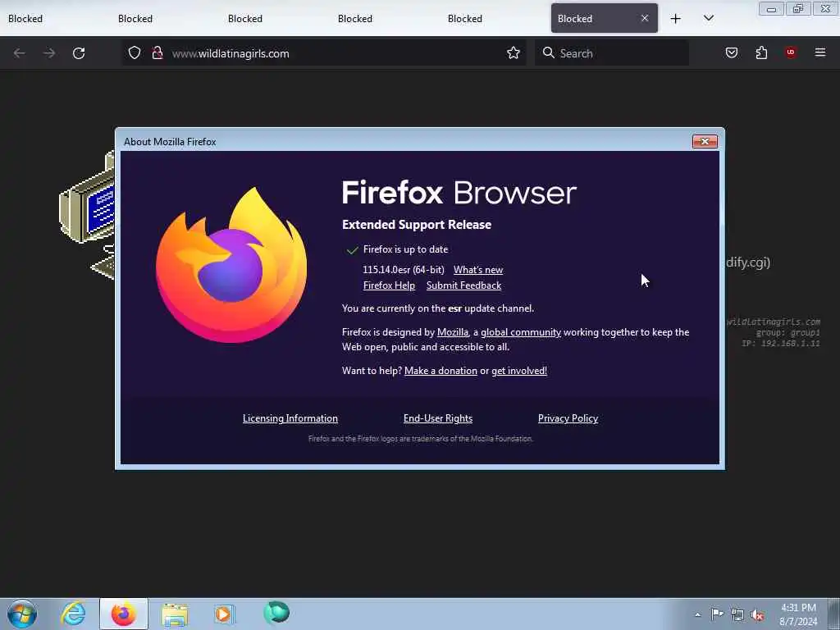Open the Licensing Information link
Image resolution: width=840 pixels, height=630 pixels.
290,418
